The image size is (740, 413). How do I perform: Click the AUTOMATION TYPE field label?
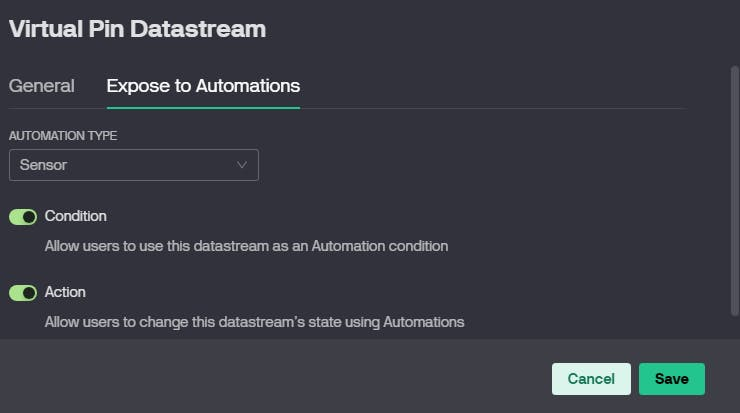[63, 135]
